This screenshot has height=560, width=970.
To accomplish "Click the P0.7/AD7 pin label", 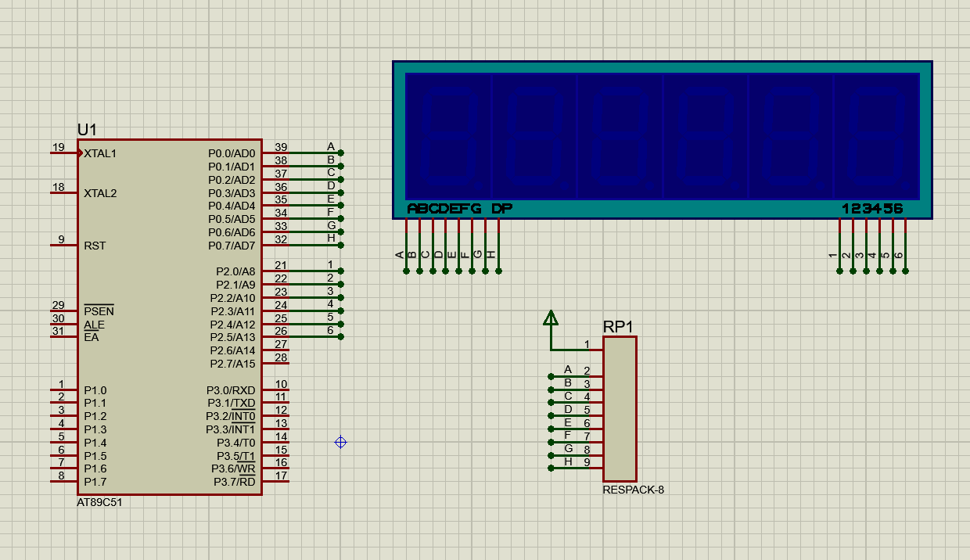I will [x=232, y=246].
